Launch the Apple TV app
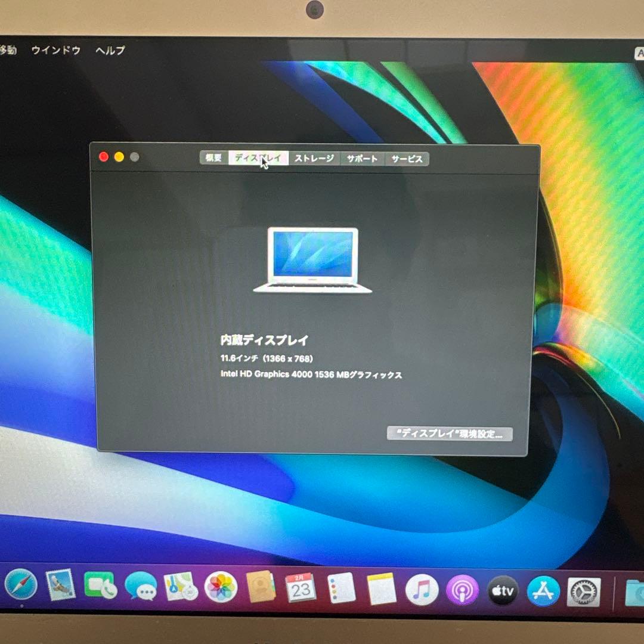The width and height of the screenshot is (644, 644). click(x=503, y=589)
